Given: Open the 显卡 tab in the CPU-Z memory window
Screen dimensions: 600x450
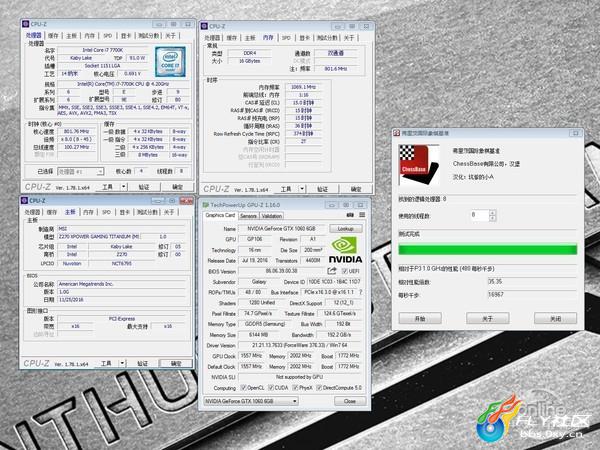Looking at the screenshot, I should pos(304,38).
